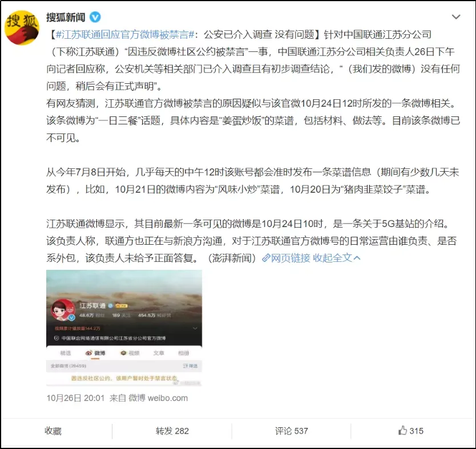Click the blue verified badge beside 搜狐新闻
The height and width of the screenshot is (449, 476).
95,17
